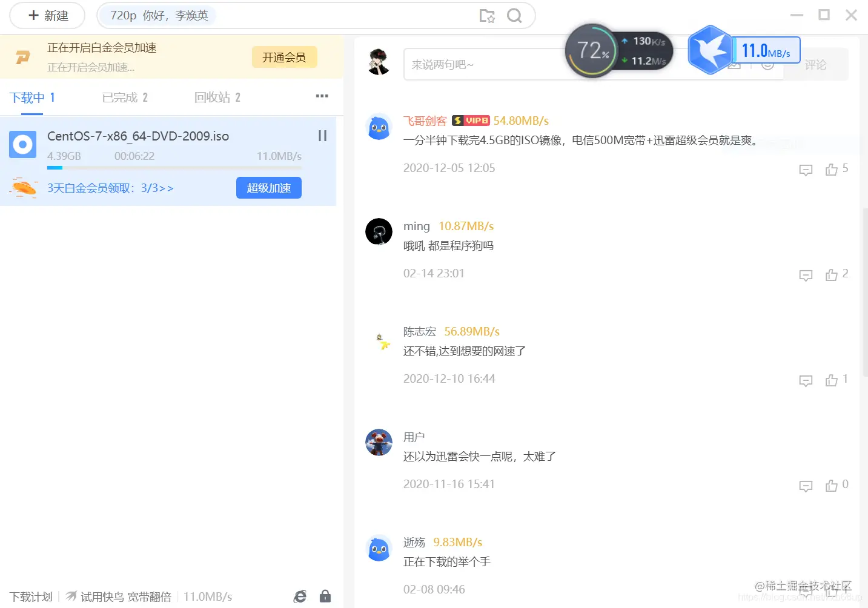Reply to 用户 comment about 迅雷

806,486
